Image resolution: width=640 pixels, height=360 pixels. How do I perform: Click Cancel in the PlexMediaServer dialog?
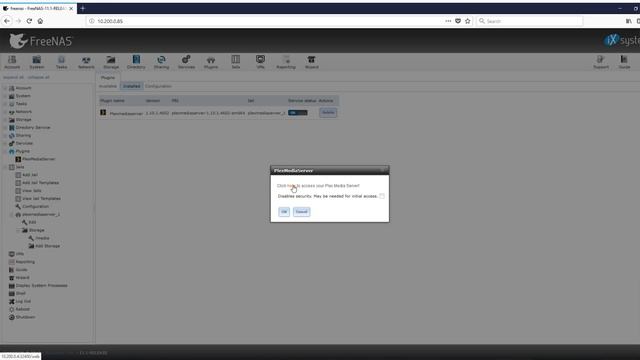[x=301, y=211]
